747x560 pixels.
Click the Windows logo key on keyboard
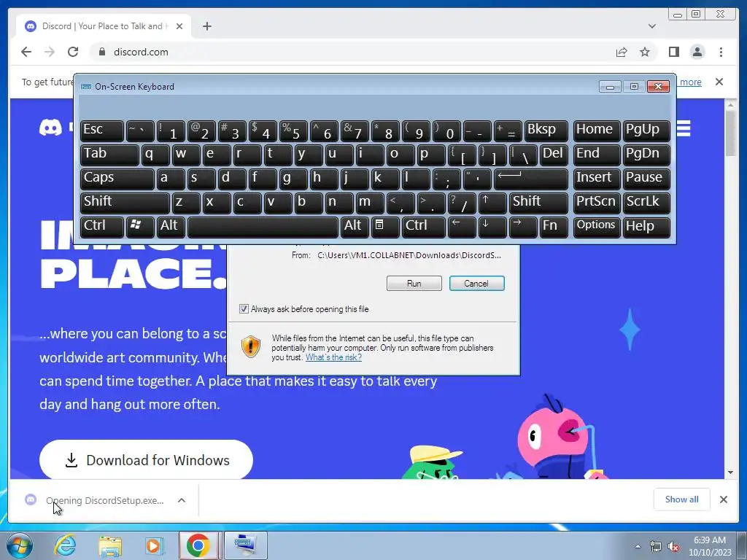tap(140, 227)
